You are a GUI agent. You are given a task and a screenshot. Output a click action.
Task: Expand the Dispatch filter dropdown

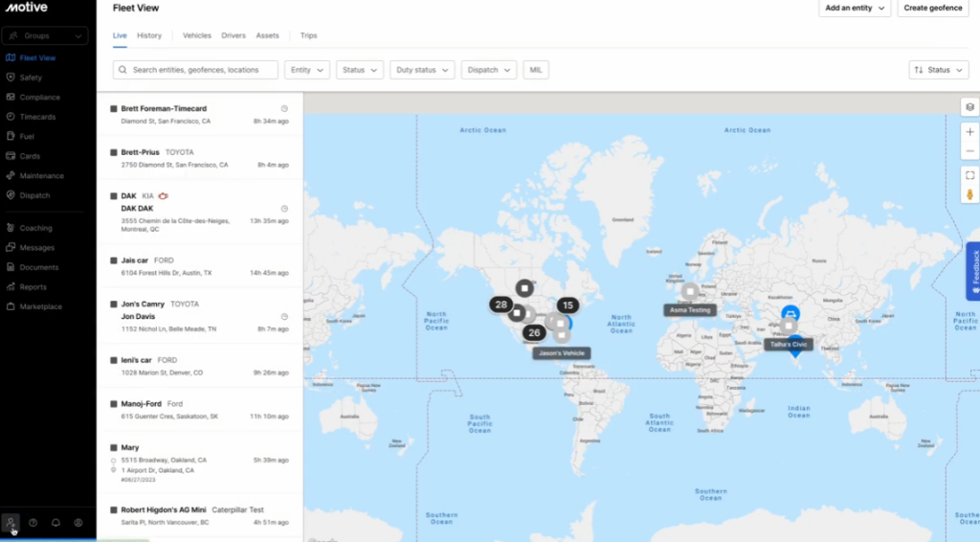pos(488,70)
